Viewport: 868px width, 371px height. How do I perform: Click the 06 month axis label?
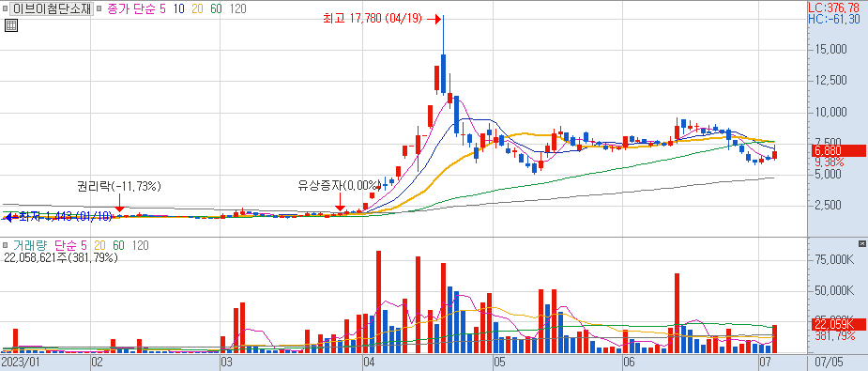[629, 363]
